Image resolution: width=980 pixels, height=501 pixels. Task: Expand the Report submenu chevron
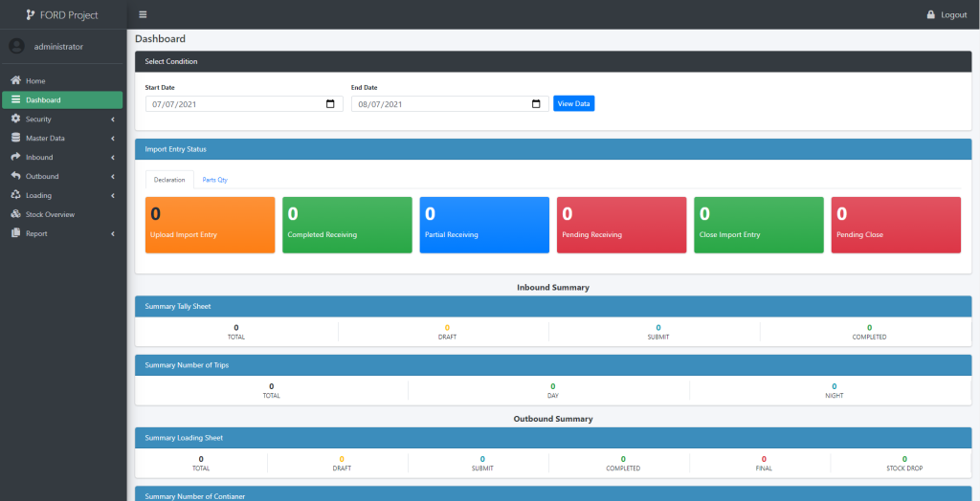113,233
